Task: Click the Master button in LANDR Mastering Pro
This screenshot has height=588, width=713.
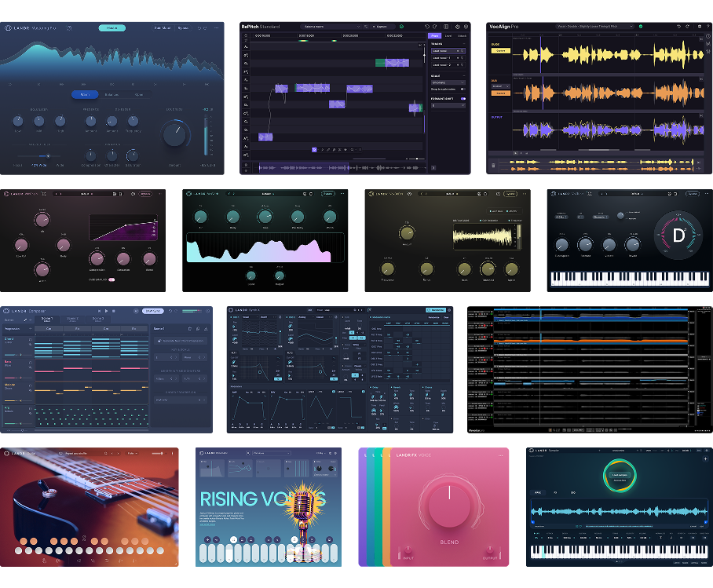Action: tap(112, 28)
